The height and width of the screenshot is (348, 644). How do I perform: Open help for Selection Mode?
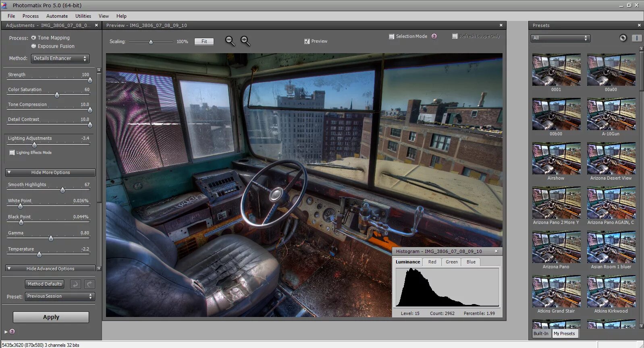434,36
